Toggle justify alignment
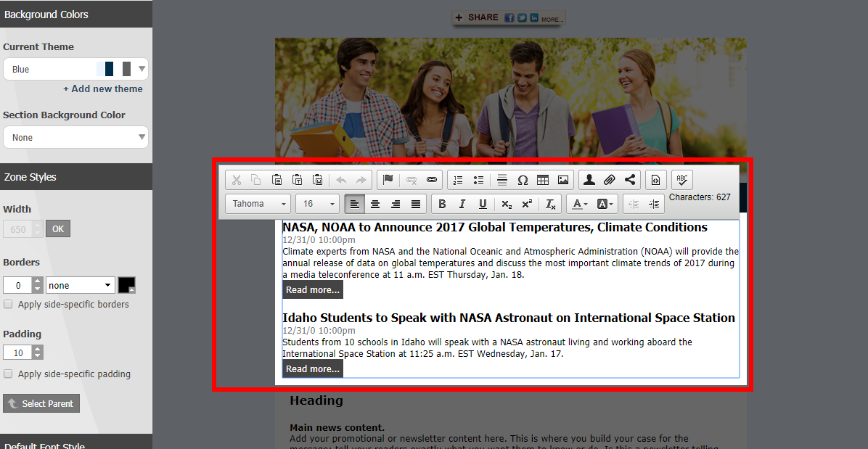The width and height of the screenshot is (868, 449). 417,204
